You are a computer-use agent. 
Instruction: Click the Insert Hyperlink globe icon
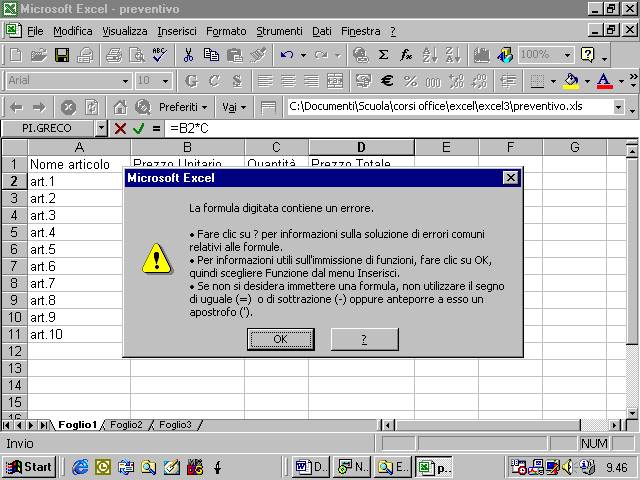point(360,55)
